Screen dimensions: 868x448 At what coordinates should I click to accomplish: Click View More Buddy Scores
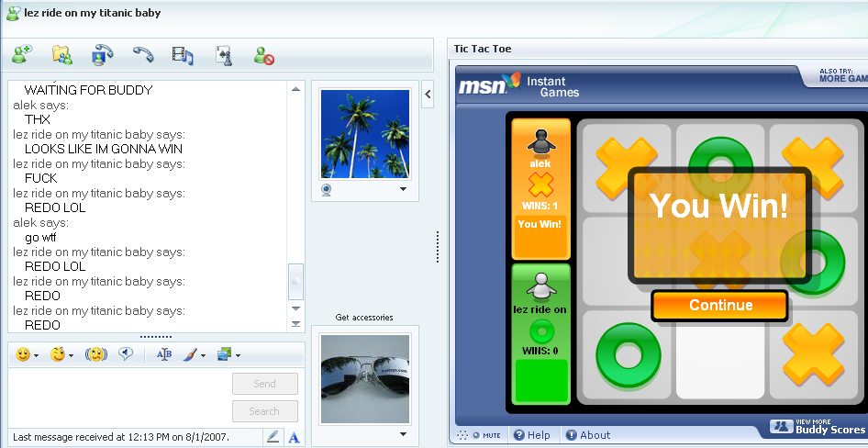coord(818,426)
